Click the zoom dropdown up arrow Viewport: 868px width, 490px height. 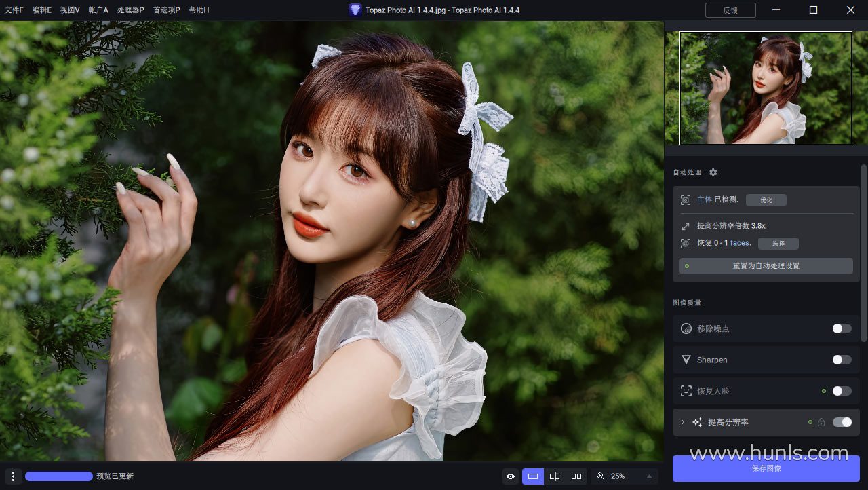(649, 476)
